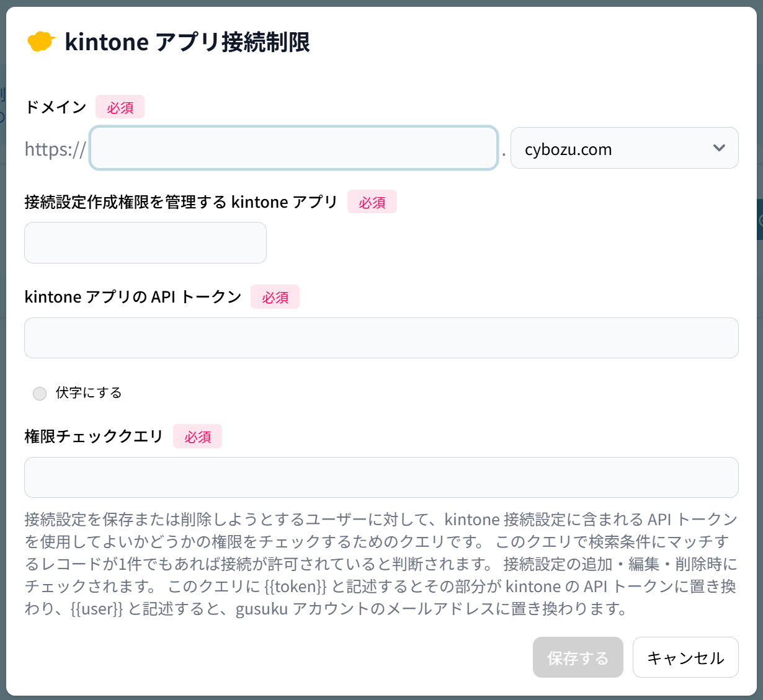This screenshot has height=700, width=763.
Task: Click the kintone アプリ接続制限 dialog title
Action: click(187, 42)
